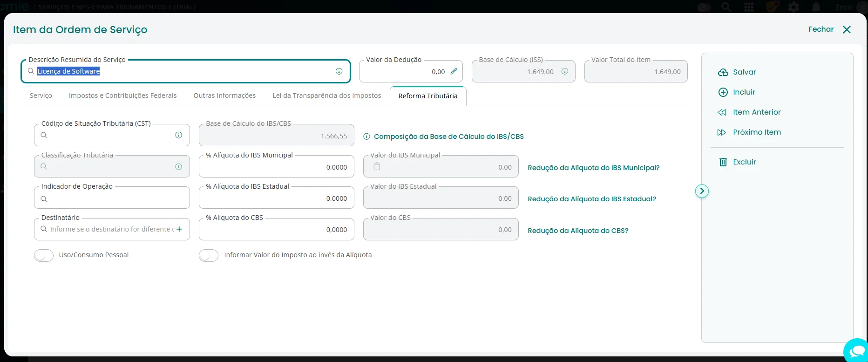This screenshot has width=868, height=362.
Task: Open Composição da Base de Cálculo do IBS/CBS
Action: tap(449, 137)
